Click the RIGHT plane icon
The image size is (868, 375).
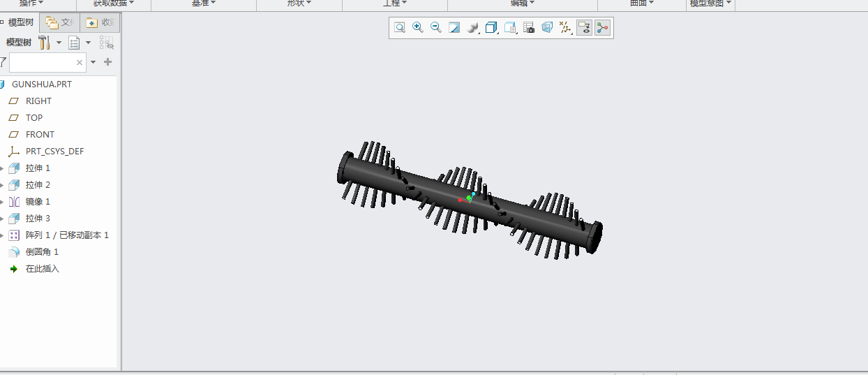coord(14,101)
